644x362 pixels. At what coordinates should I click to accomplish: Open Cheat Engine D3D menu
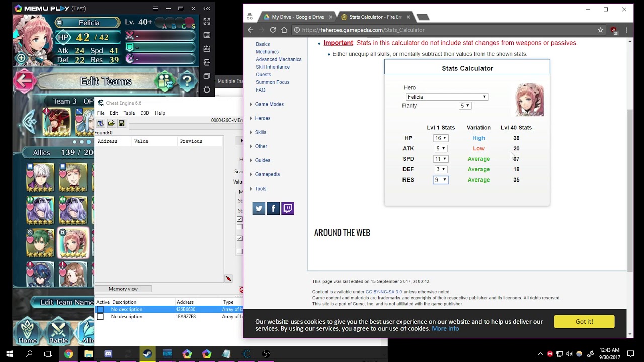144,113
